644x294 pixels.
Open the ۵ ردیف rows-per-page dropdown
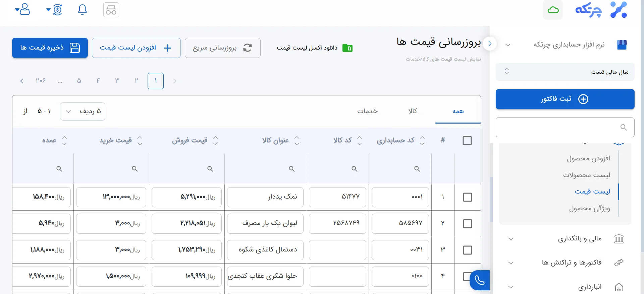pos(83,112)
